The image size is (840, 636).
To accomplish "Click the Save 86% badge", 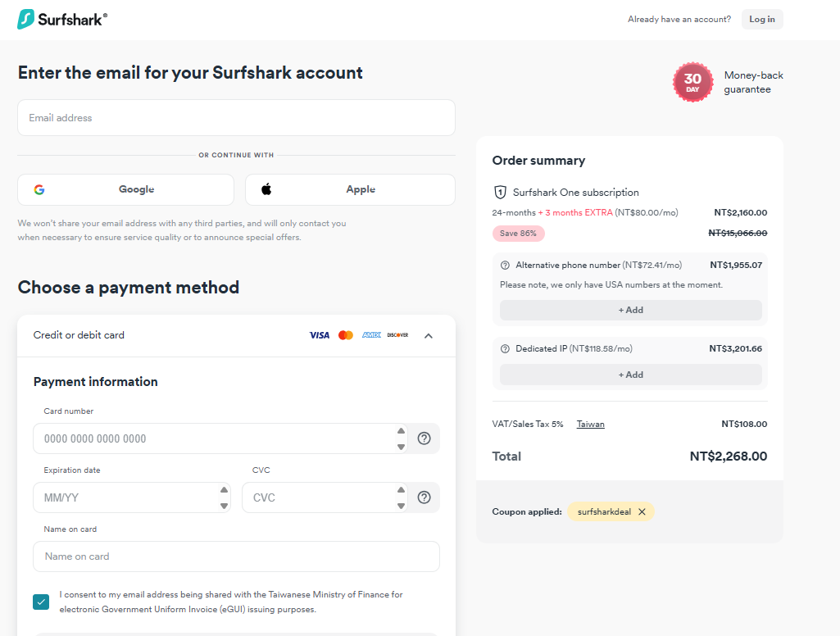I will pos(518,234).
